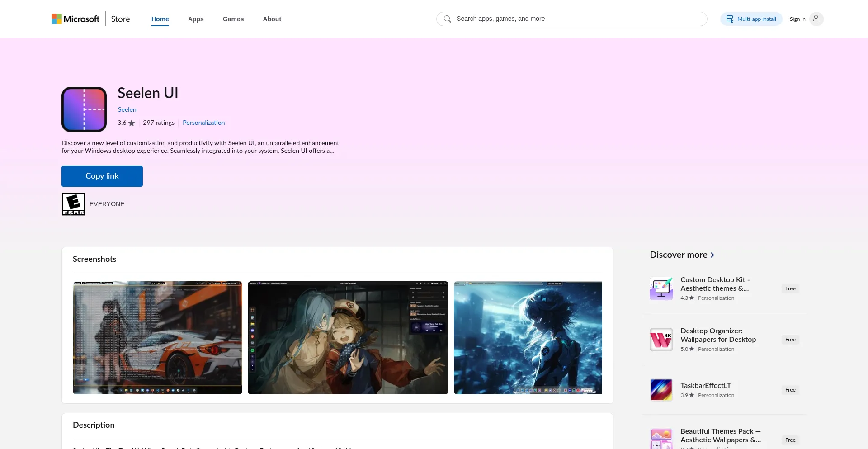Click Free button for Desktop Organizer

pyautogui.click(x=790, y=340)
